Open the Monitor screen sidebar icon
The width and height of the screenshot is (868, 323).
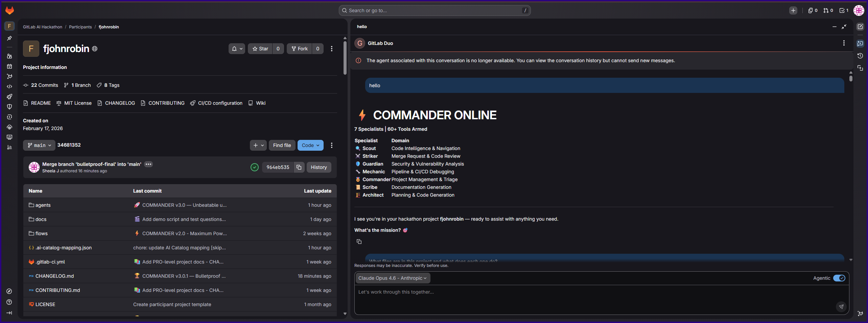point(9,137)
